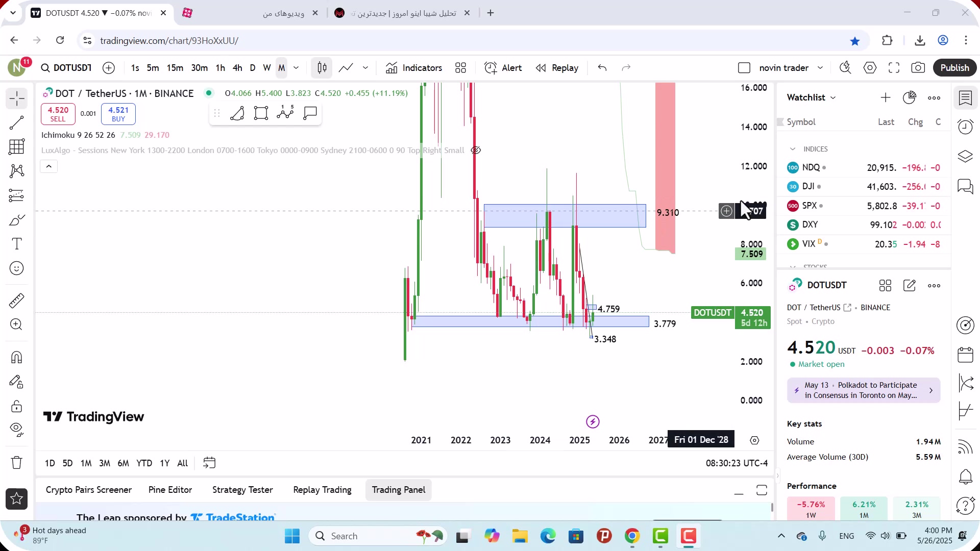Select the 3M date range
The width and height of the screenshot is (980, 551).
pos(105,463)
